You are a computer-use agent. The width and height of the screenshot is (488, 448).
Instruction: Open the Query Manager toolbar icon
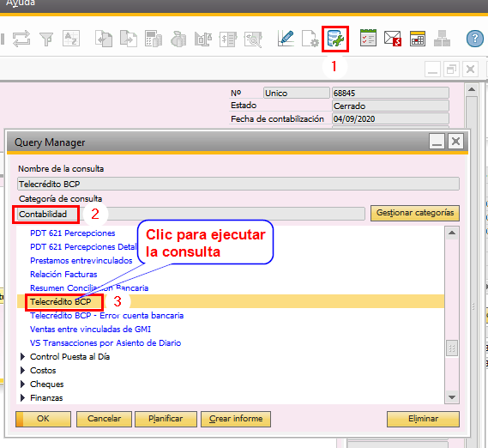(335, 39)
